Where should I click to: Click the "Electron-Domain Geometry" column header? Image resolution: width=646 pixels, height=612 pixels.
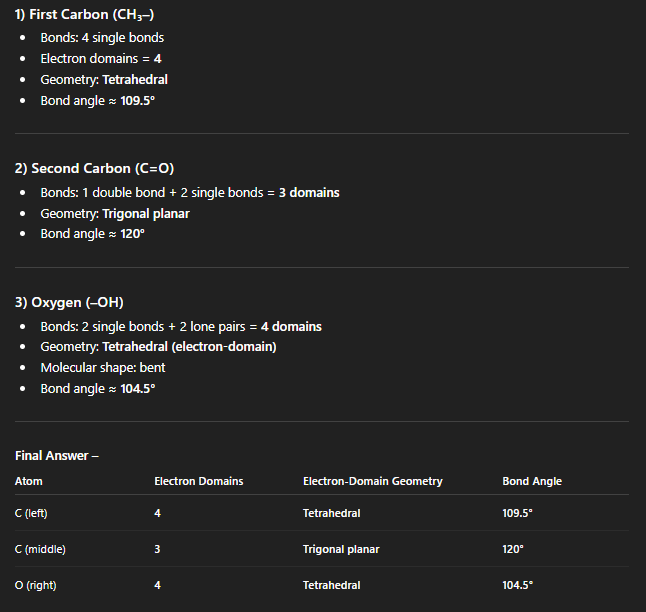pos(372,481)
